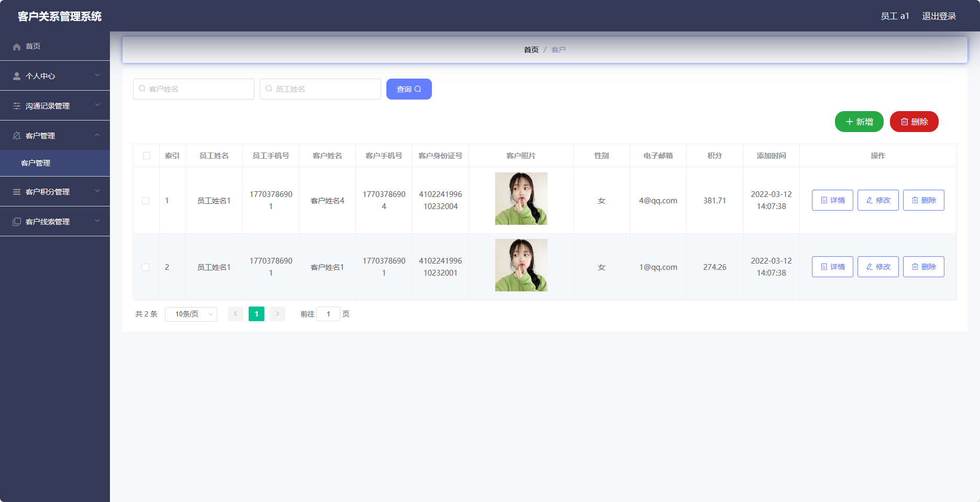Click the magnifier icon in 查询 button
The width and height of the screenshot is (980, 502).
pos(418,89)
